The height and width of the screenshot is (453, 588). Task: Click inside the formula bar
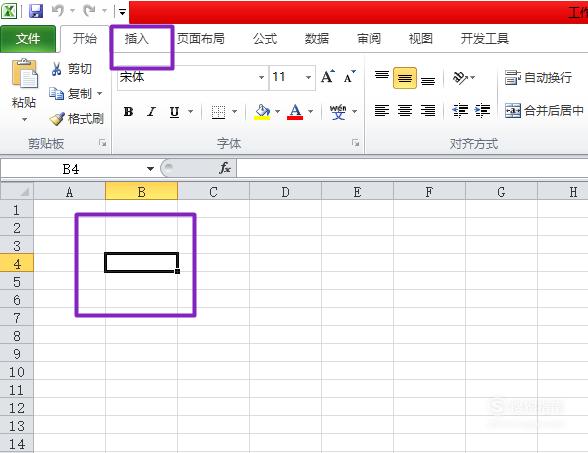(412, 168)
